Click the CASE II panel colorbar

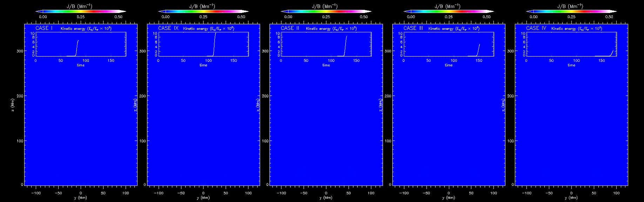[326, 11]
